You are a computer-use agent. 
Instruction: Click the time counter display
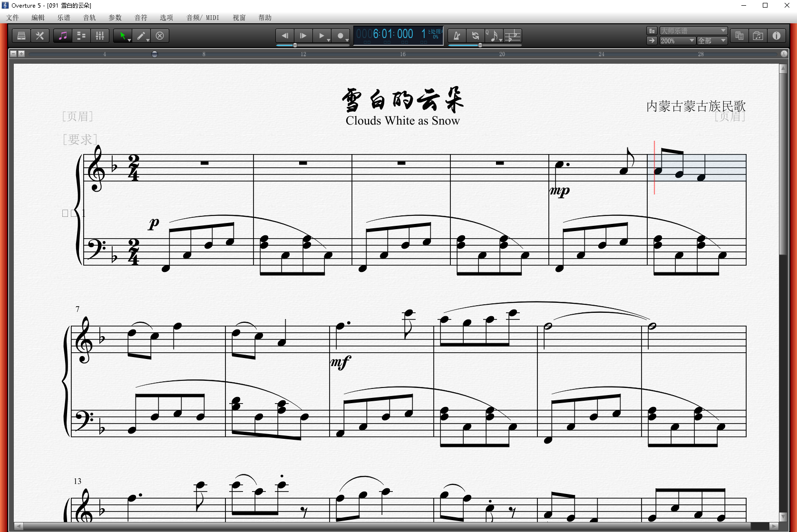pyautogui.click(x=398, y=35)
